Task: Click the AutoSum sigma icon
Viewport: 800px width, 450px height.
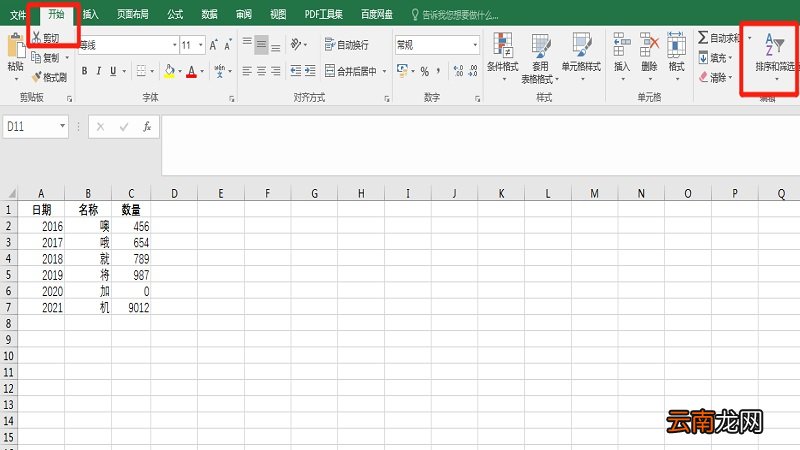Action: coord(703,38)
